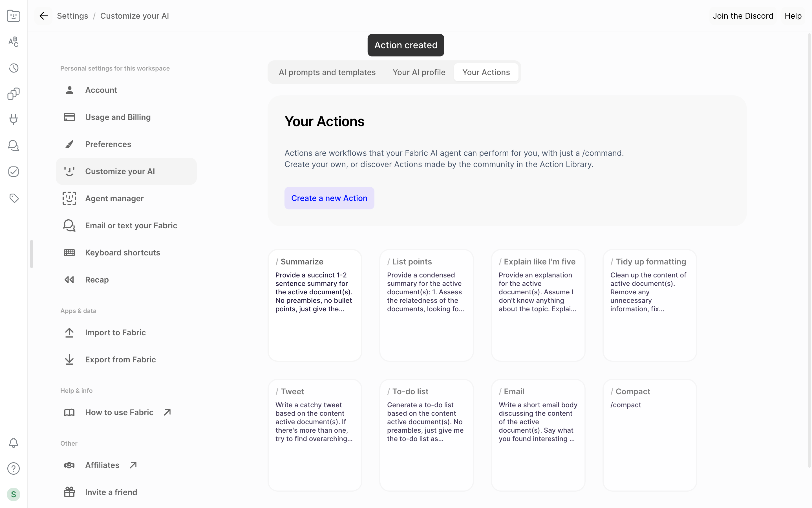Switch to AI prompts and templates tab
The width and height of the screenshot is (812, 508).
pos(327,72)
